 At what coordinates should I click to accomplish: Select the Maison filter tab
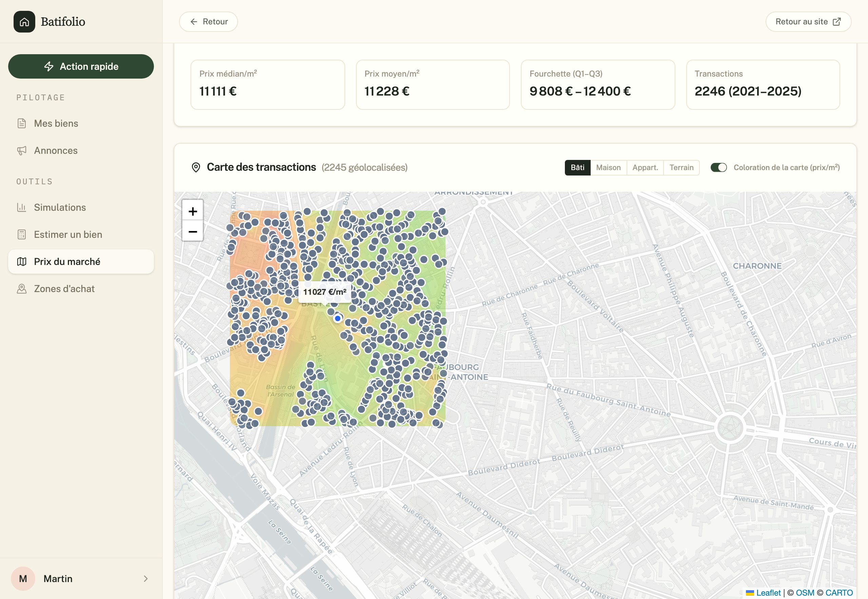click(x=609, y=167)
